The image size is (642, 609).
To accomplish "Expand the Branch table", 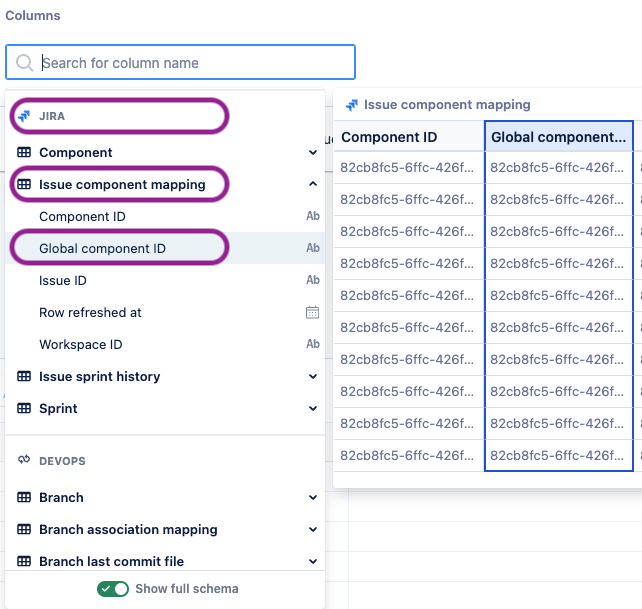I will (313, 497).
